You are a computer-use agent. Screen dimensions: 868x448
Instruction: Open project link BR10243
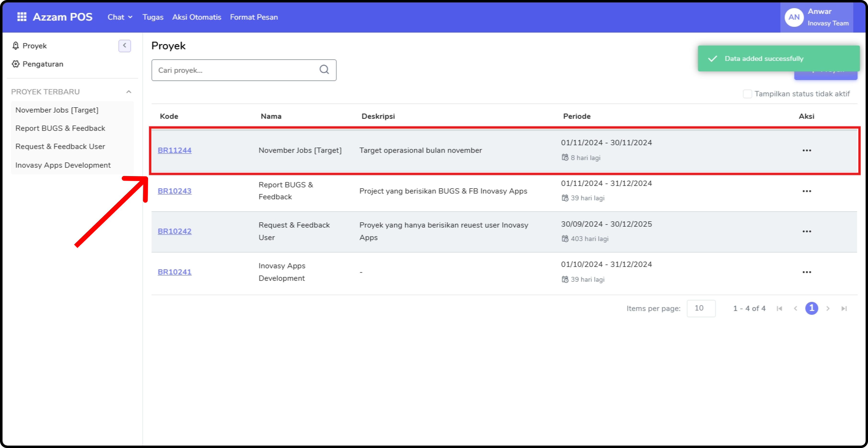pyautogui.click(x=174, y=191)
